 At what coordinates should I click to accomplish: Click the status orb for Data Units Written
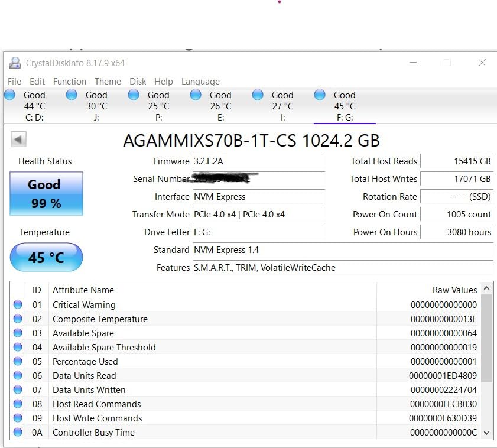(x=18, y=389)
